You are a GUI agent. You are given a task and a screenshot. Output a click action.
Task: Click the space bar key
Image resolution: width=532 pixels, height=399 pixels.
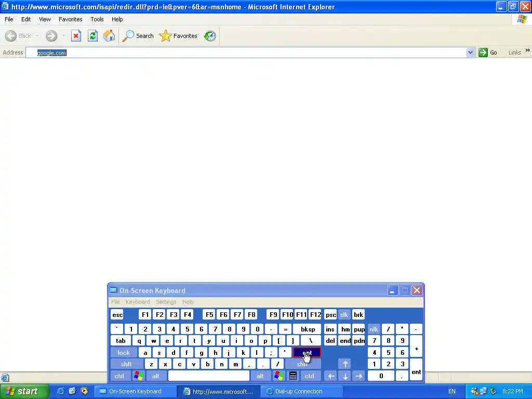(209, 376)
